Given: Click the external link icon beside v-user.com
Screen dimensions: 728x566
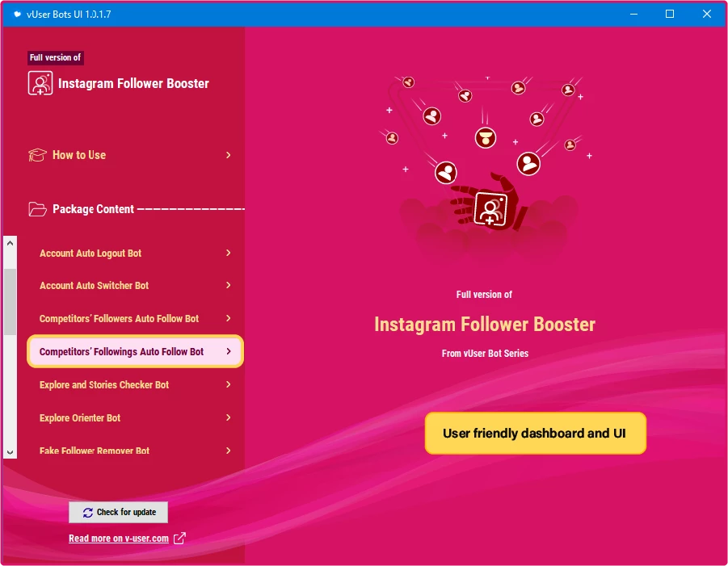Looking at the screenshot, I should [x=179, y=539].
